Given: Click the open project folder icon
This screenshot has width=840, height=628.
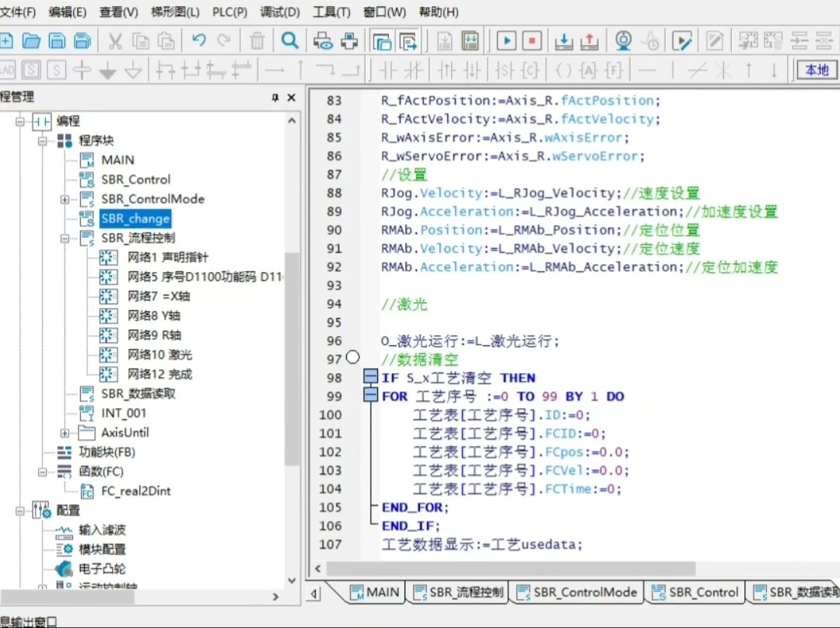Looking at the screenshot, I should coord(31,40).
